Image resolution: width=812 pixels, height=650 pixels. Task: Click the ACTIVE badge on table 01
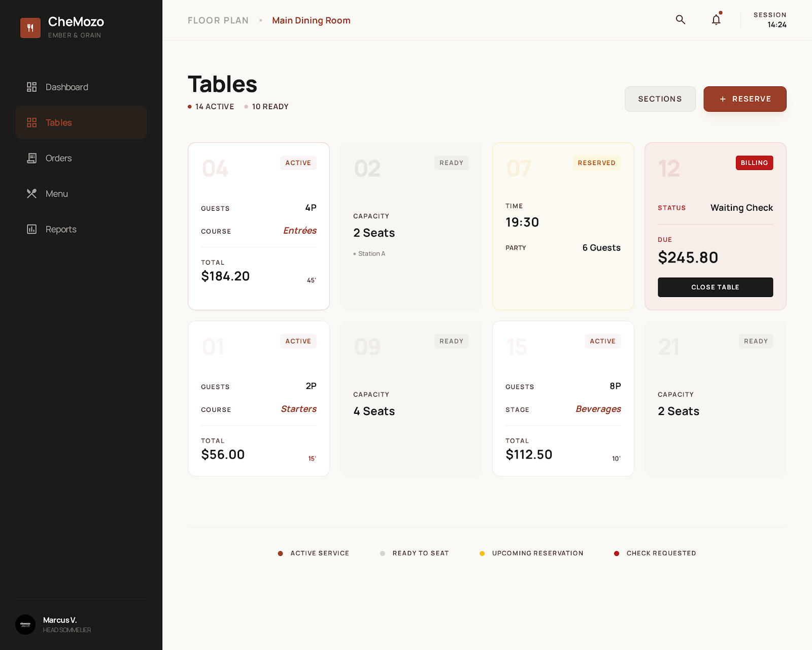coord(298,341)
